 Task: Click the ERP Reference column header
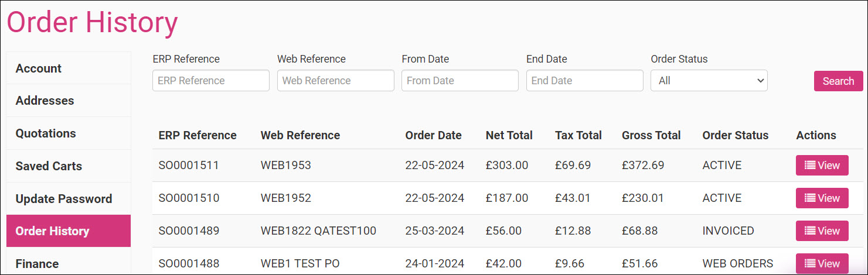(x=198, y=136)
